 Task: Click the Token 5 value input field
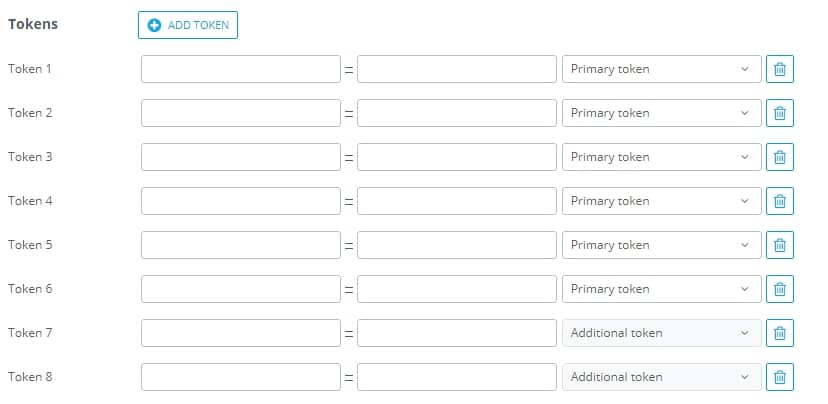(457, 245)
